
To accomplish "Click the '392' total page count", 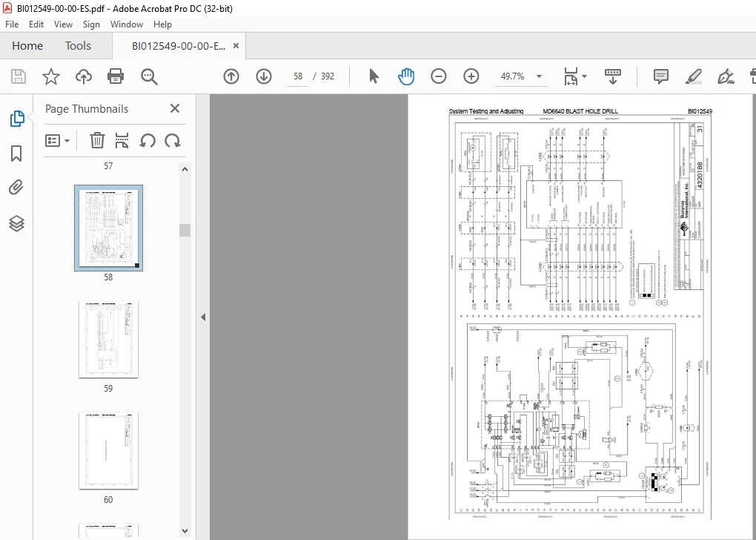I will (328, 76).
